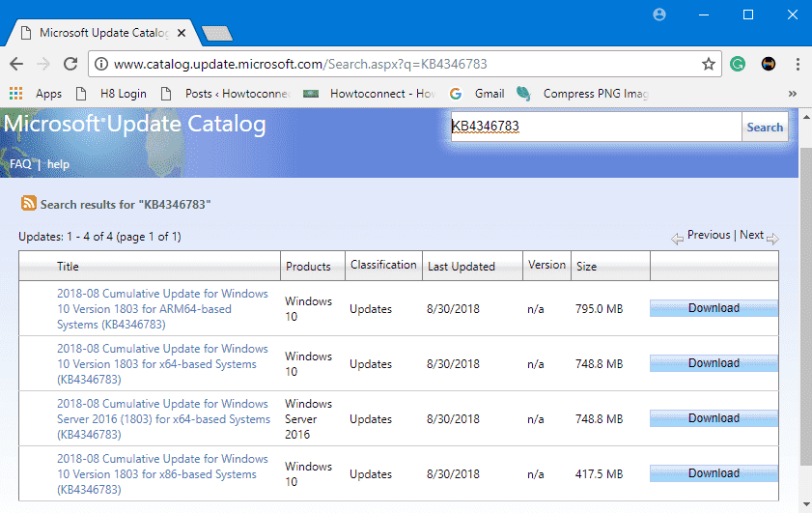Click the RSS feed icon
This screenshot has width=812, height=513.
[x=28, y=203]
